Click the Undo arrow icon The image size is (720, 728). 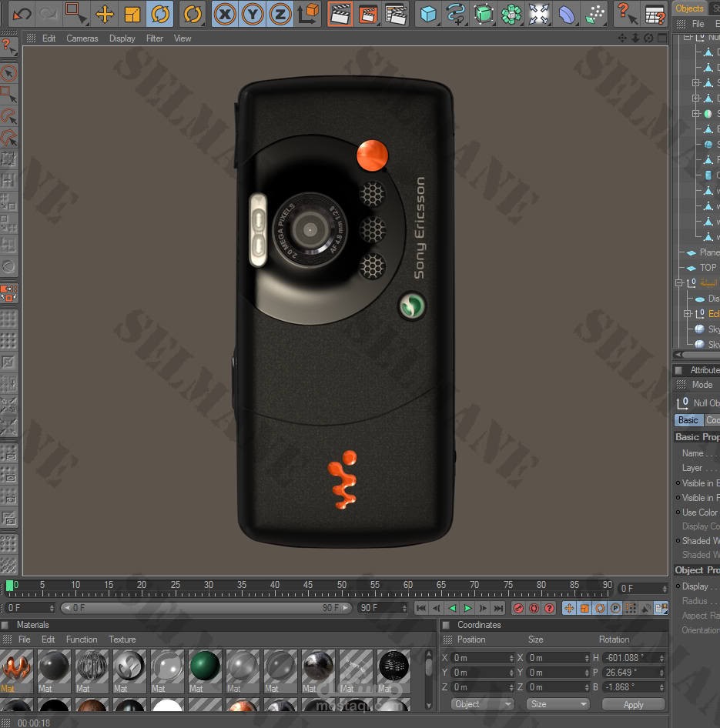click(x=22, y=14)
